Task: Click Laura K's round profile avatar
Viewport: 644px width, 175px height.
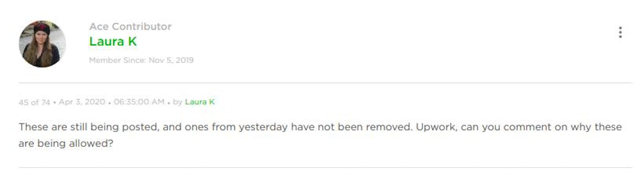Action: click(x=42, y=44)
